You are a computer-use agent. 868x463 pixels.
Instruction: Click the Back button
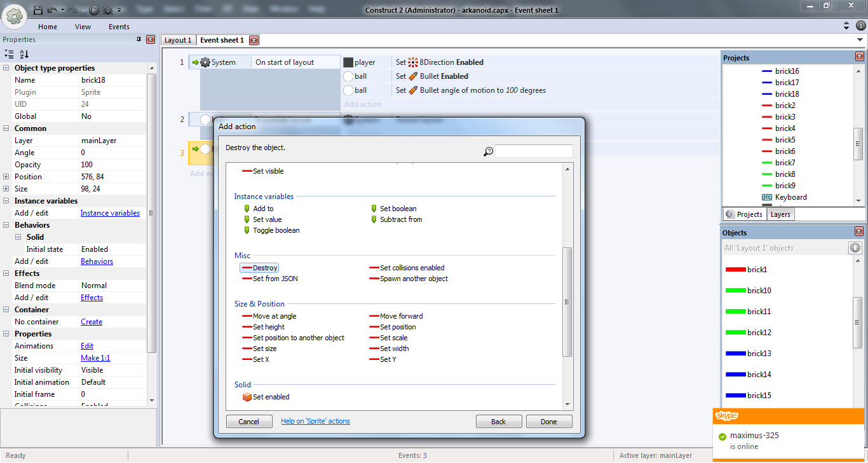[499, 422]
